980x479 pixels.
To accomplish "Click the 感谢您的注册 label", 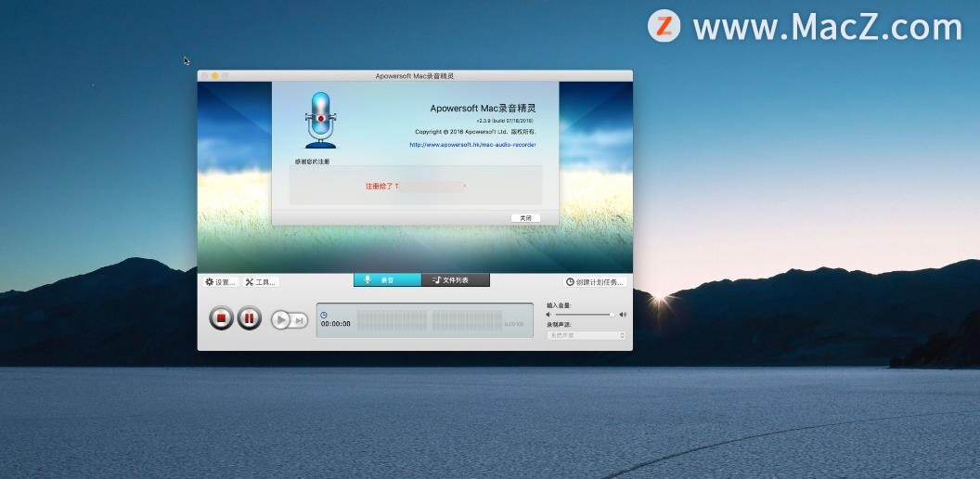I will coord(312,162).
